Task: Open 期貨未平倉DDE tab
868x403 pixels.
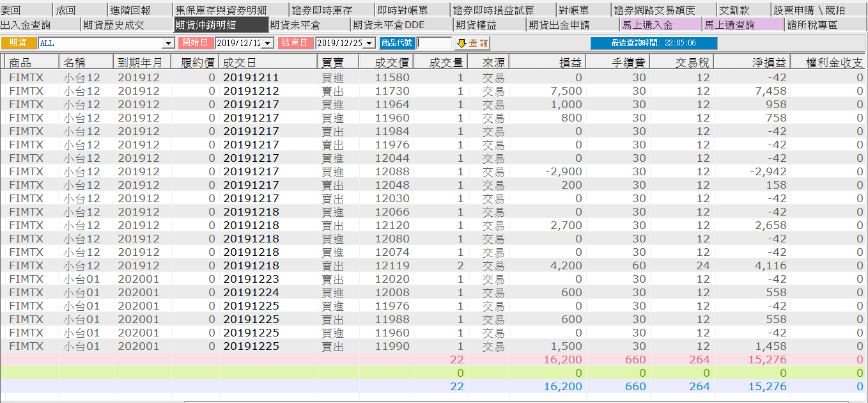Action: (403, 25)
